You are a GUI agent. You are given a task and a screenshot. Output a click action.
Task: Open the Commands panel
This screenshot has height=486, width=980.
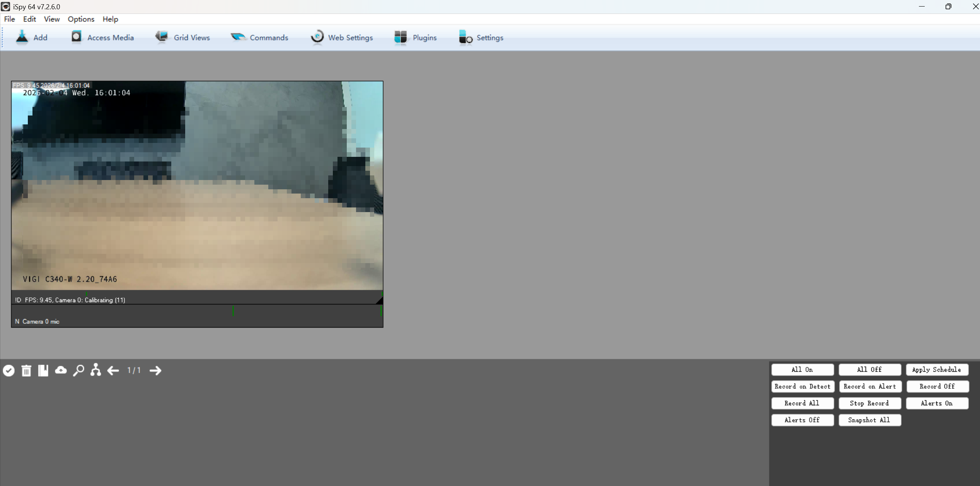(x=260, y=37)
